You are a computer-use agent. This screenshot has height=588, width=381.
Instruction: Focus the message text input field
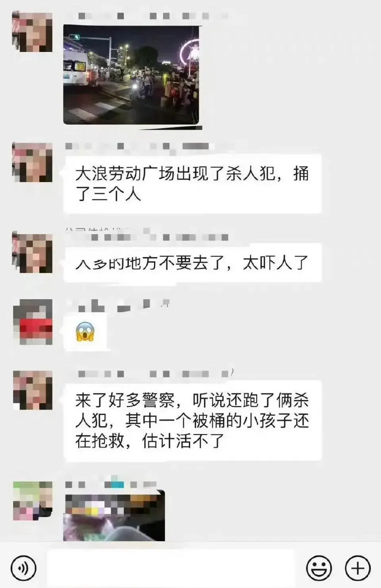171,568
